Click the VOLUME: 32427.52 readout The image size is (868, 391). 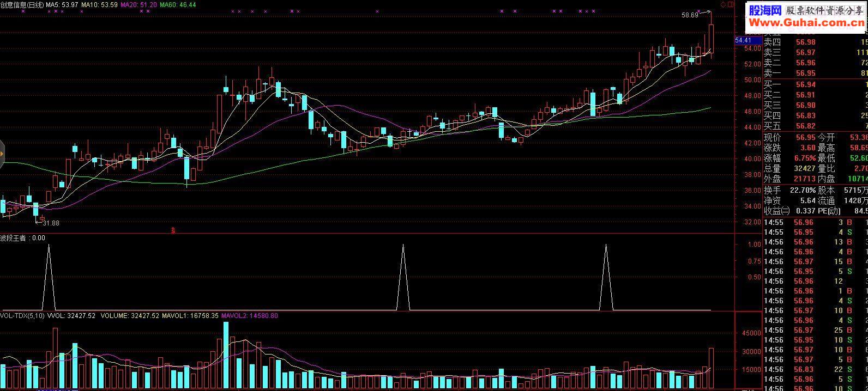click(x=130, y=316)
